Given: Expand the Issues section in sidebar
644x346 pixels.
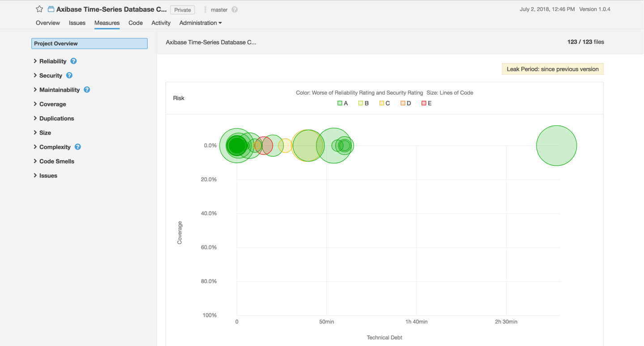Looking at the screenshot, I should pyautogui.click(x=45, y=176).
